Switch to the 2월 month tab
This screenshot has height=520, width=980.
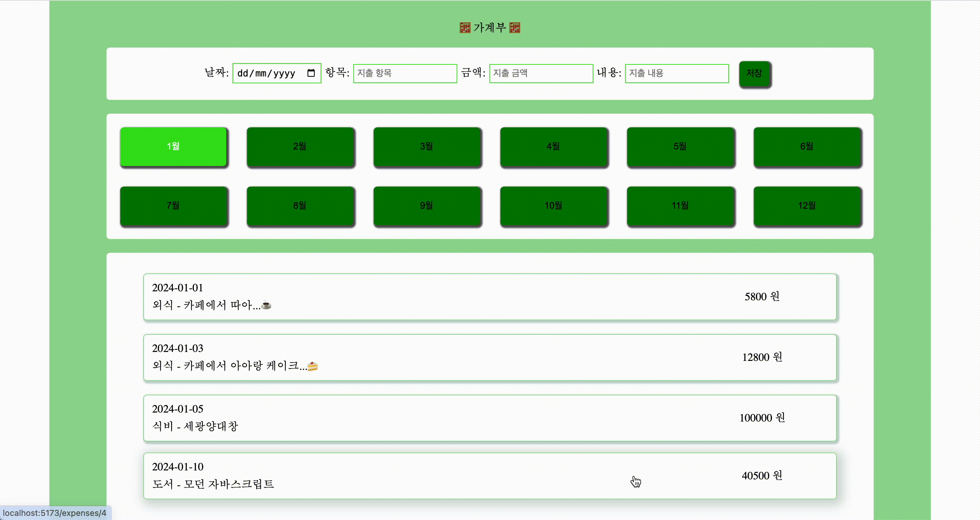coord(301,147)
